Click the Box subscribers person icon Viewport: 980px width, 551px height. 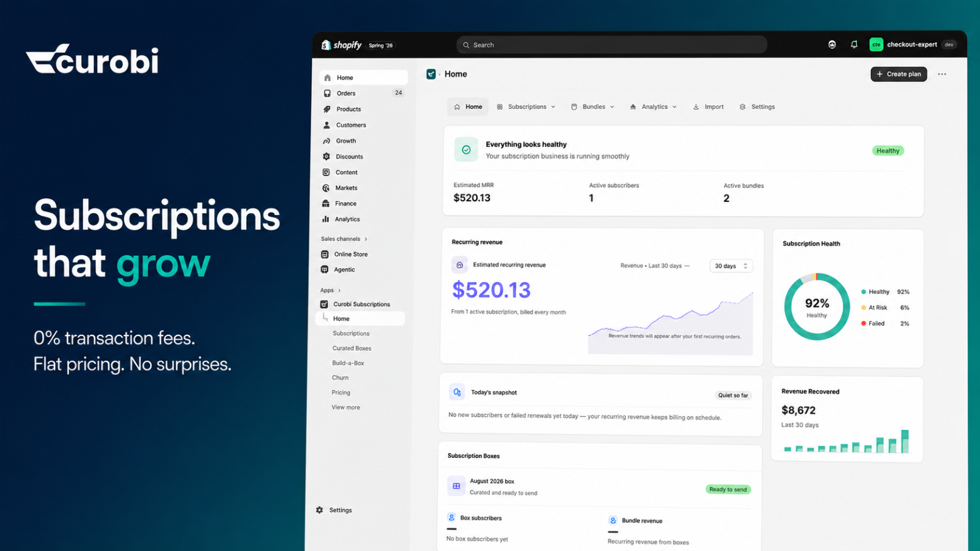click(x=451, y=517)
